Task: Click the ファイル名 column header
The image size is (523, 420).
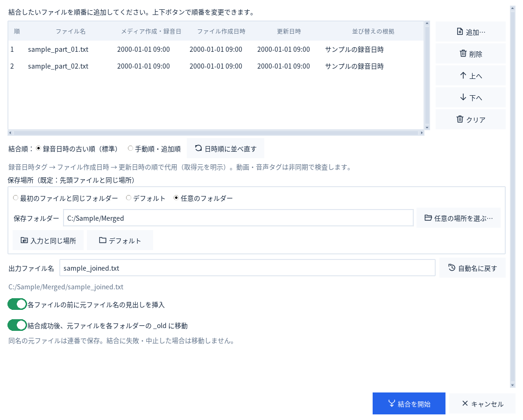Action: point(71,31)
